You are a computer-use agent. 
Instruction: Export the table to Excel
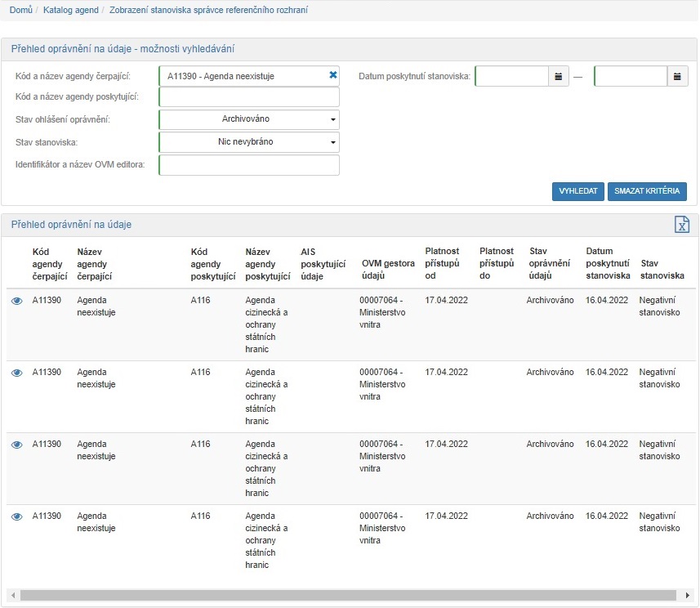(681, 225)
